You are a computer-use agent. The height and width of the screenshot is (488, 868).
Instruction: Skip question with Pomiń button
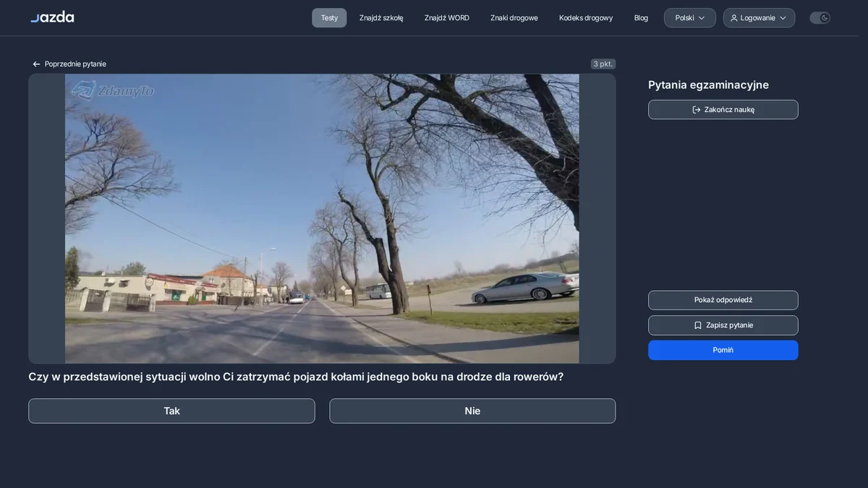click(x=723, y=350)
